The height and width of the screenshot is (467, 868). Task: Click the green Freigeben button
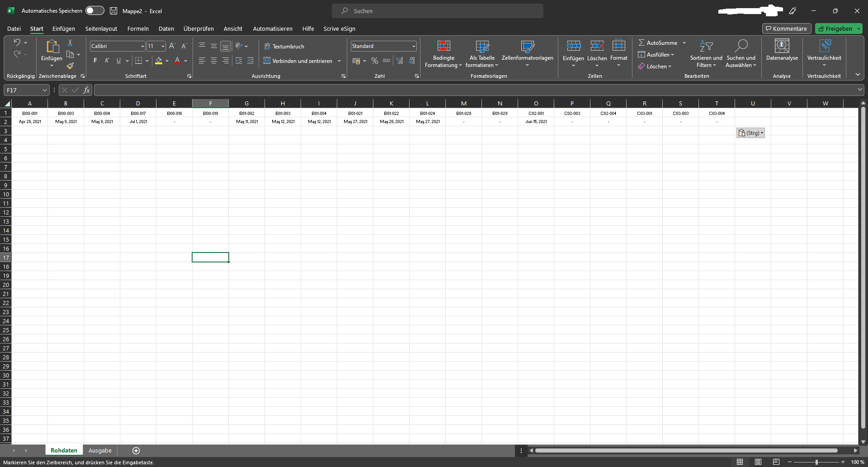[x=839, y=29]
